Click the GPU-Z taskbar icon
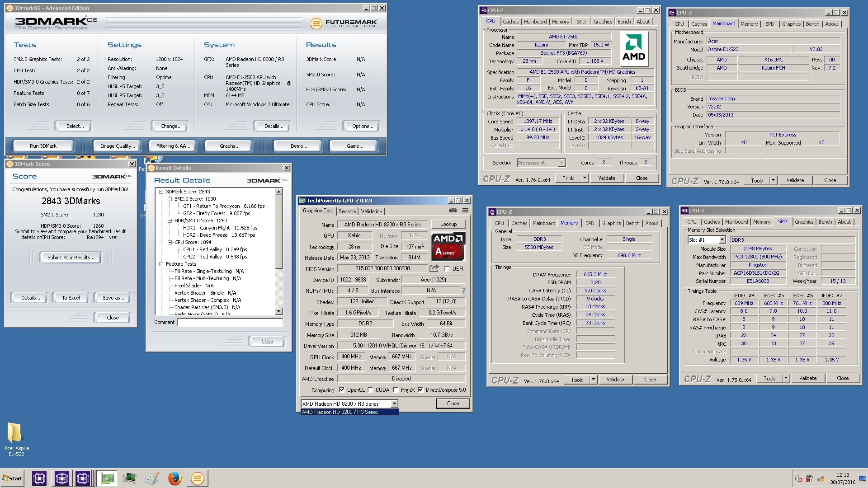The height and width of the screenshot is (488, 868). coord(107,478)
